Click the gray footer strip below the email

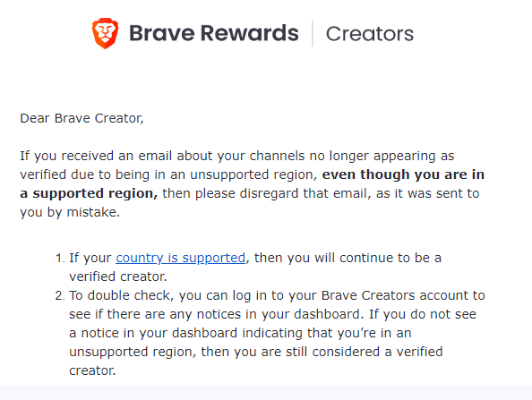[266, 393]
